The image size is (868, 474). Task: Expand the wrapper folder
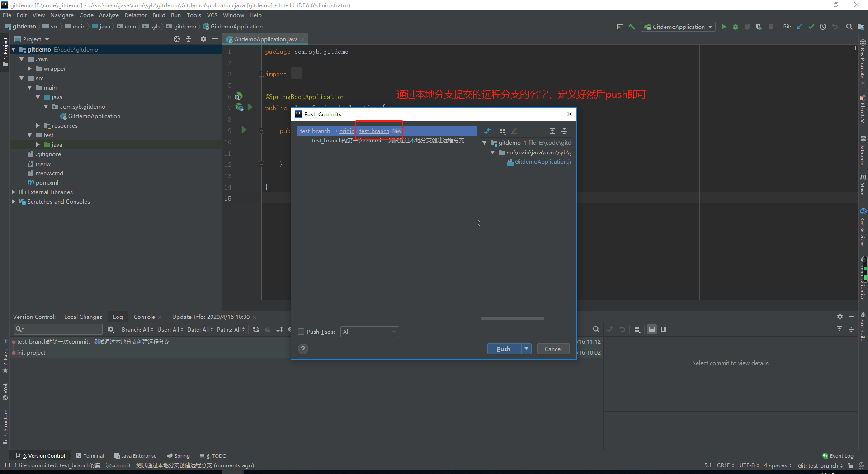(x=30, y=69)
